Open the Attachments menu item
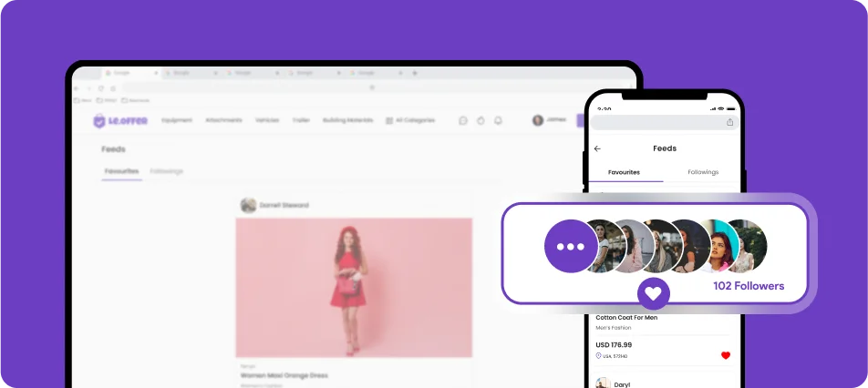The width and height of the screenshot is (868, 388). point(223,120)
